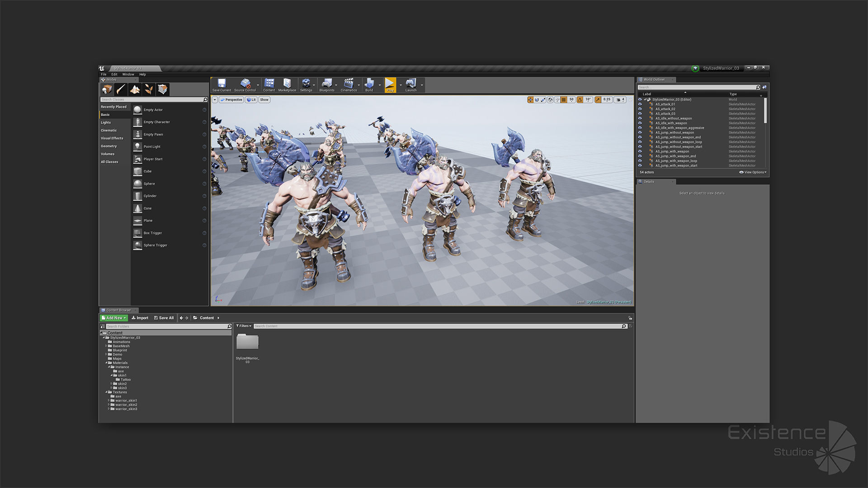Viewport: 868px width, 488px height.
Task: Click the back arrow in Content Browser
Action: pos(181,318)
